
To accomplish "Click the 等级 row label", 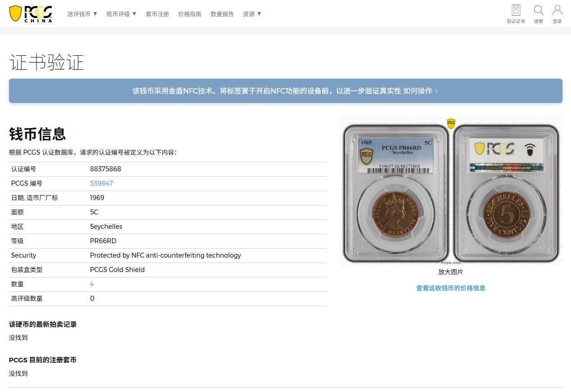I will (x=18, y=241).
